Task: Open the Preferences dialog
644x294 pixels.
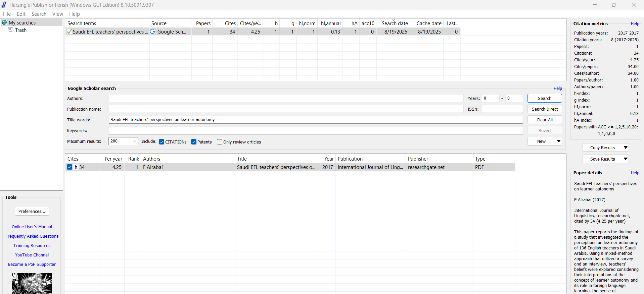Action: click(x=32, y=211)
